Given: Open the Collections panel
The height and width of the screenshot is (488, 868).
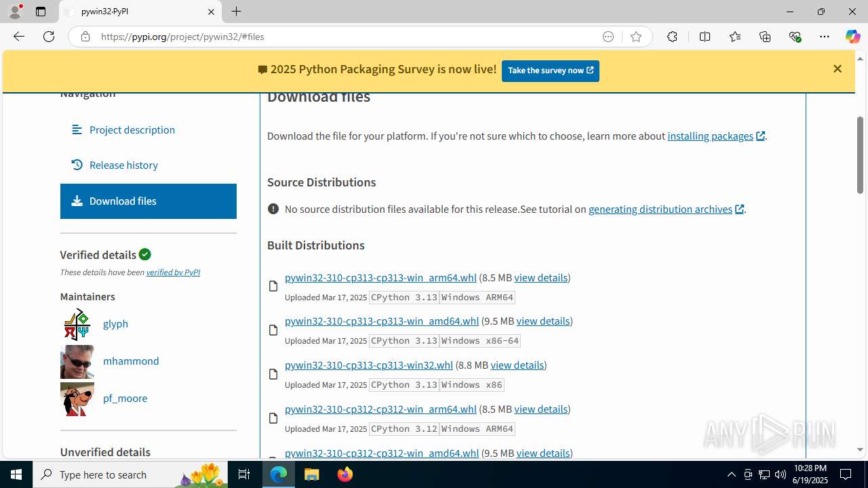Looking at the screenshot, I should point(765,37).
